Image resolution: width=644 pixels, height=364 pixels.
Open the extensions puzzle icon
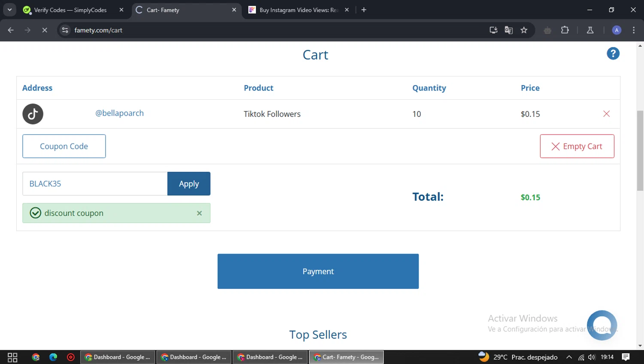[565, 30]
